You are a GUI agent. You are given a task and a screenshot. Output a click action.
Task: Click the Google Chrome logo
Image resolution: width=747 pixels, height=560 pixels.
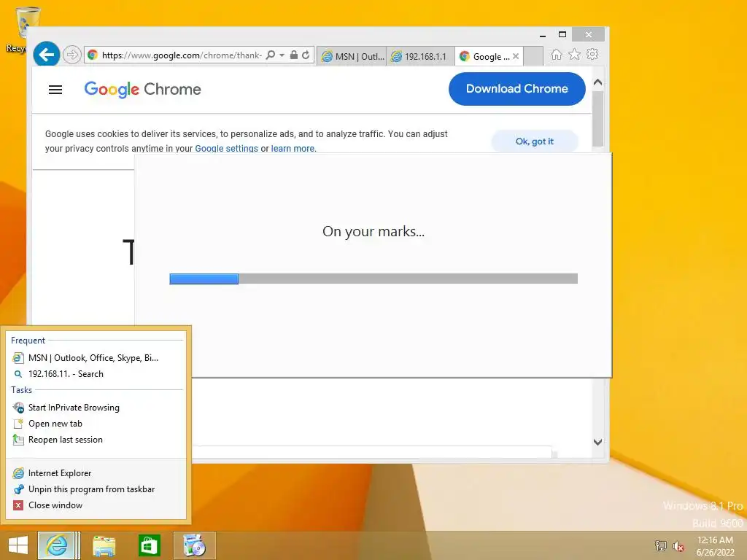pyautogui.click(x=142, y=89)
